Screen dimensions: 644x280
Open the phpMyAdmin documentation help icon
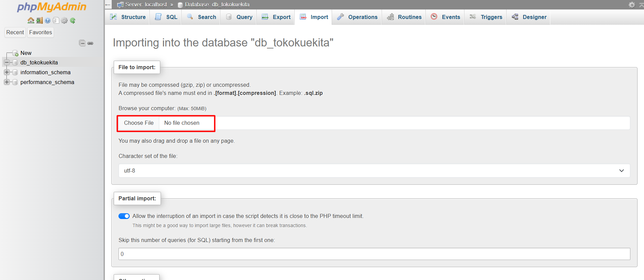coord(48,20)
